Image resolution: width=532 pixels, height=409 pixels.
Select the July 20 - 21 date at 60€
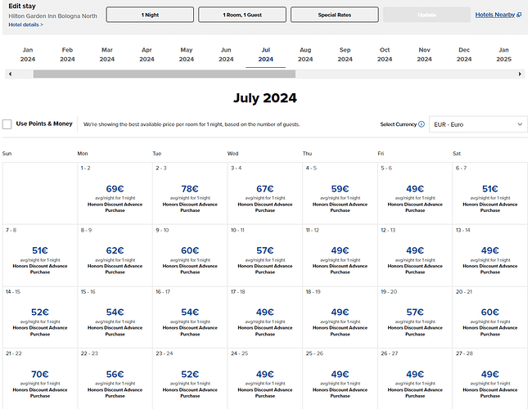coord(489,317)
